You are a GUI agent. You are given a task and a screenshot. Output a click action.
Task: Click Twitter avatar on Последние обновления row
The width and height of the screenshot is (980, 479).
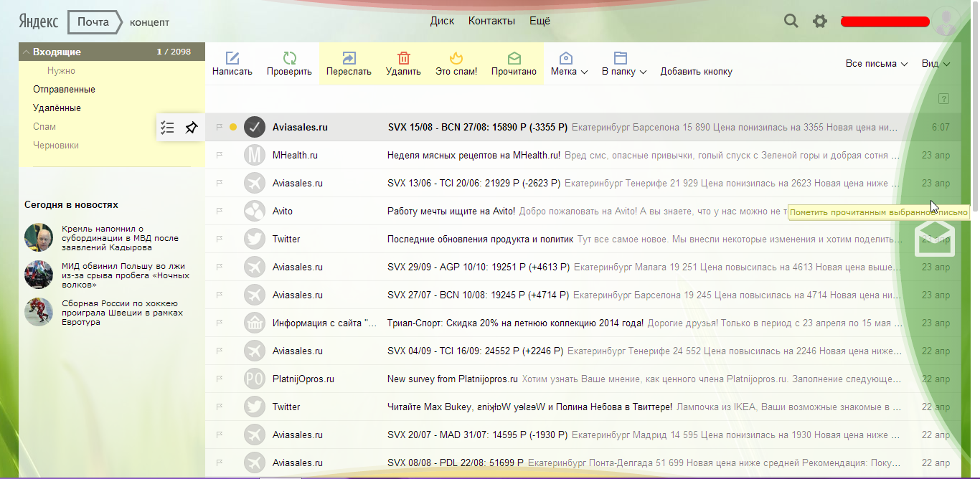click(255, 239)
